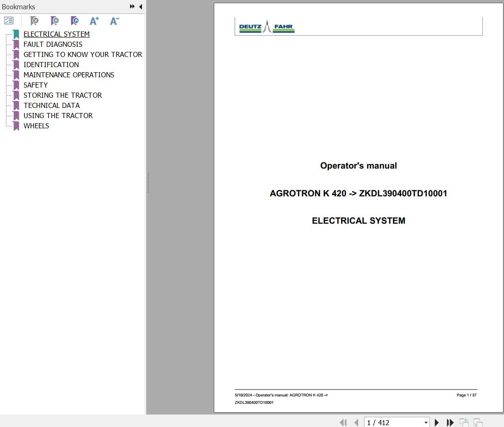Click the delete bookmark icon
The width and height of the screenshot is (504, 427).
(34, 21)
